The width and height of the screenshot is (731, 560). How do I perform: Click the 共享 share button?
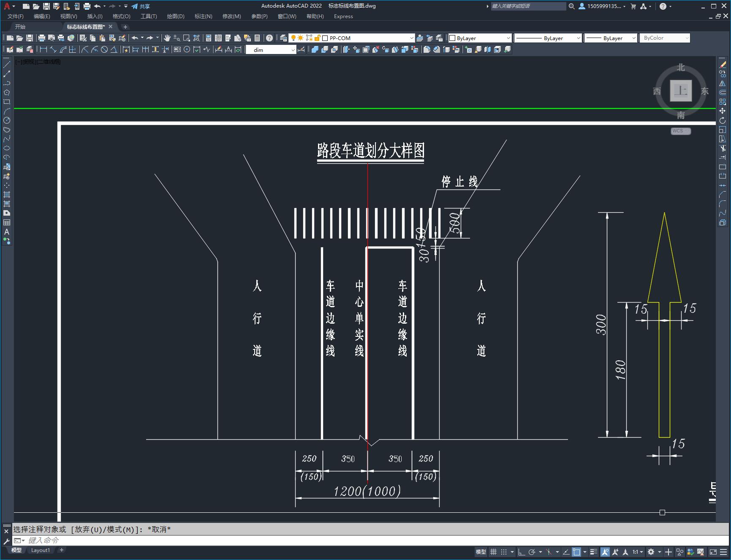pos(141,6)
